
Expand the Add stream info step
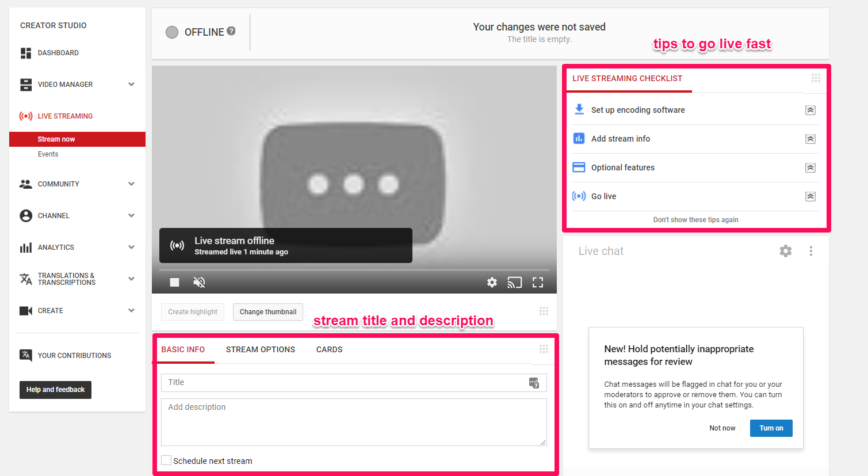pos(810,139)
